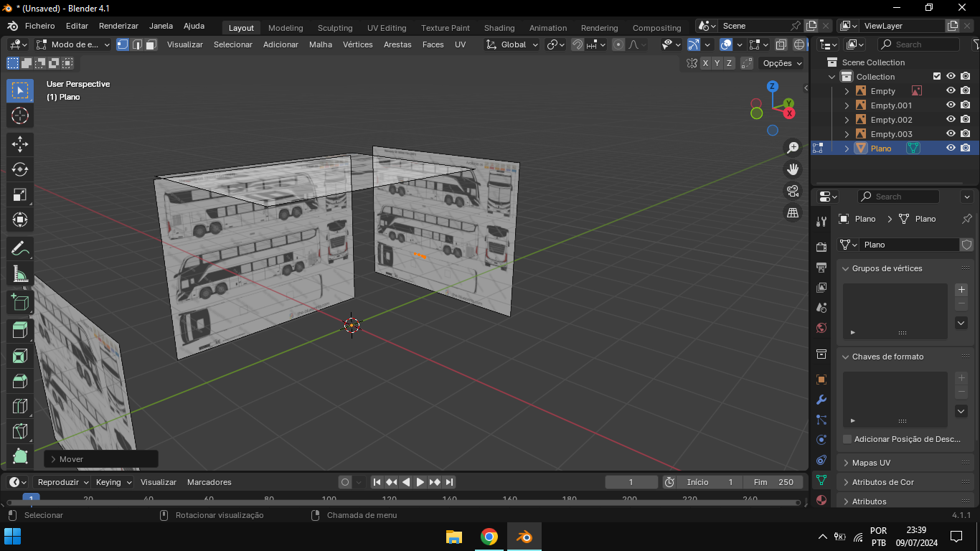Enable X axis mirror

pos(706,63)
